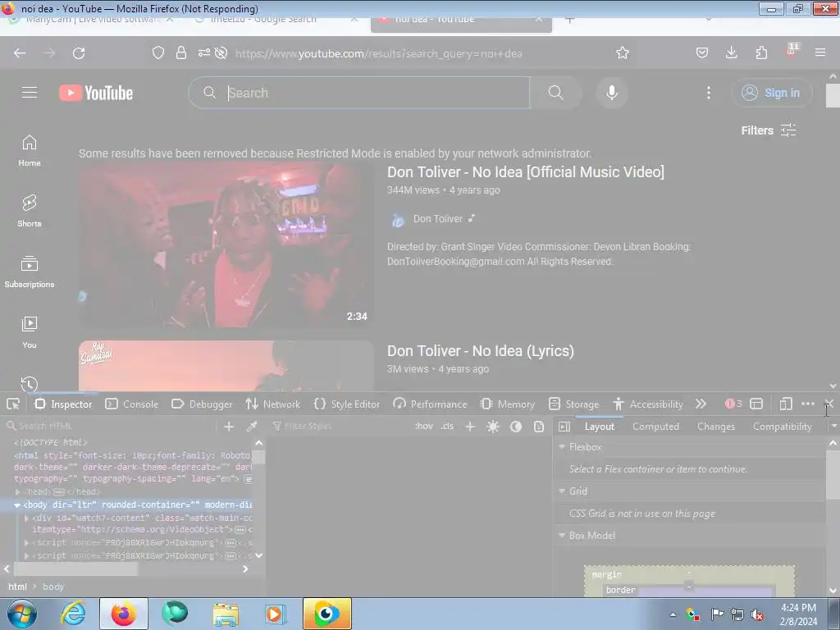The image size is (840, 630).
Task: Open History clock icon in sidebar
Action: (x=30, y=384)
